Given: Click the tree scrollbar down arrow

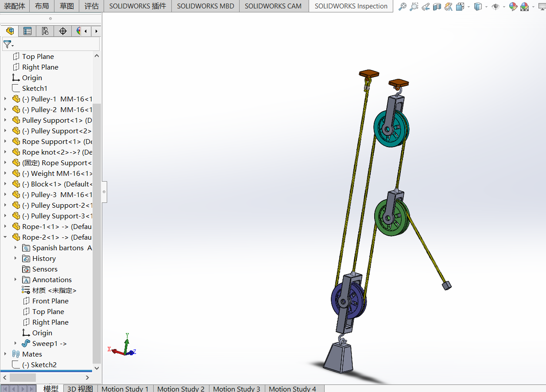Looking at the screenshot, I should (97, 368).
